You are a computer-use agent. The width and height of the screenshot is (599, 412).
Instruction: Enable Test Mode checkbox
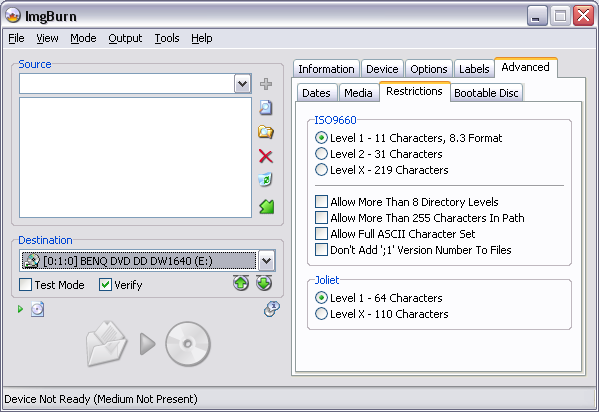[x=25, y=285]
